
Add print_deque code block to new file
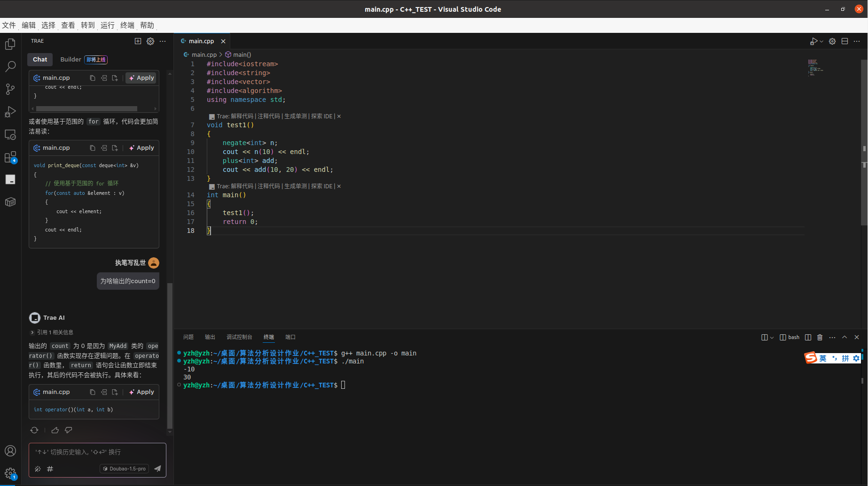[115, 148]
